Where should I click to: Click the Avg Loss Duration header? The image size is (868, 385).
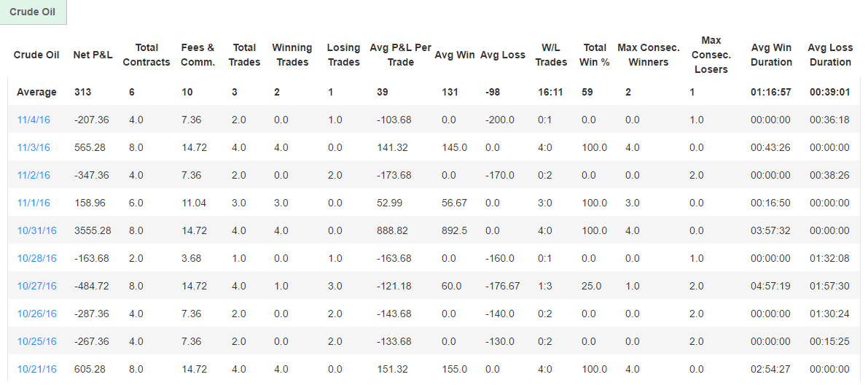click(830, 55)
